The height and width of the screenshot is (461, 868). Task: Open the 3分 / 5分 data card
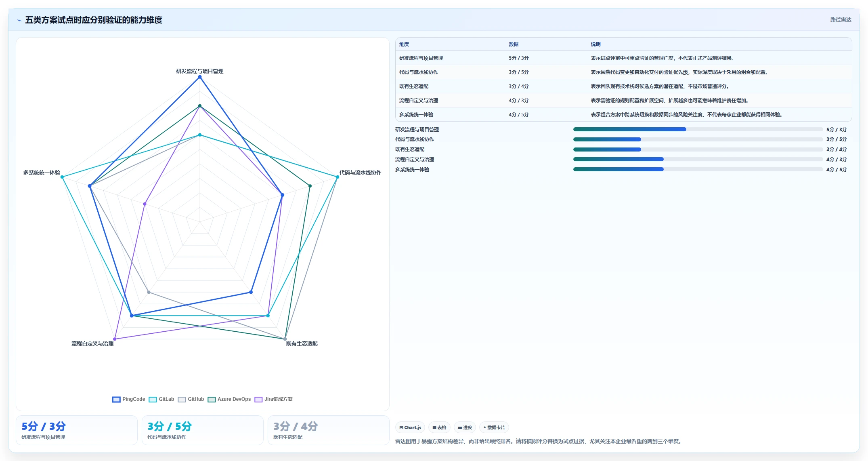pos(203,430)
